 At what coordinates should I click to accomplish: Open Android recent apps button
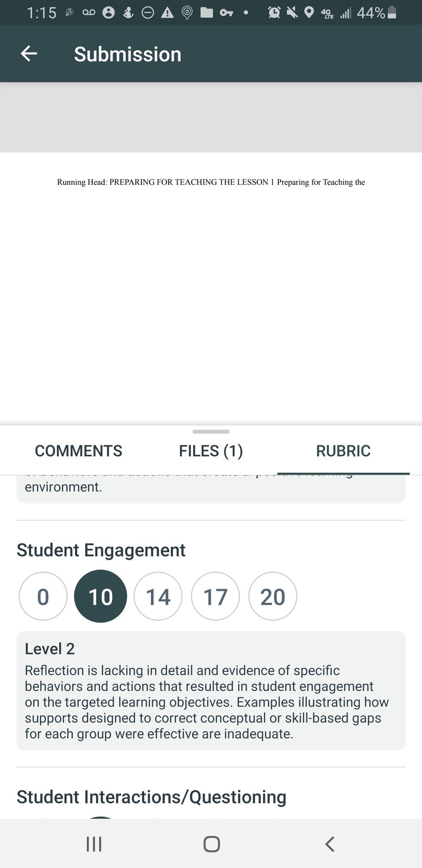[94, 844]
